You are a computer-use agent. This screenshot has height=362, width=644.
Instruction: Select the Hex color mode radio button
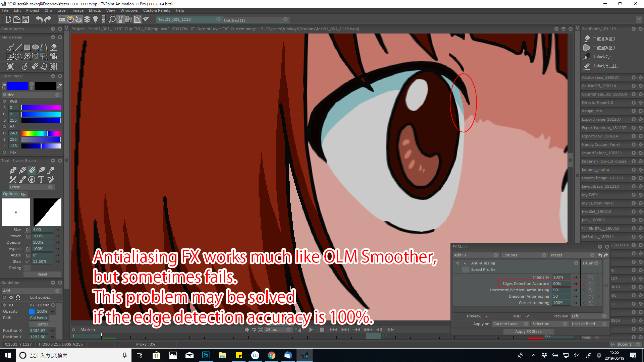[4, 152]
